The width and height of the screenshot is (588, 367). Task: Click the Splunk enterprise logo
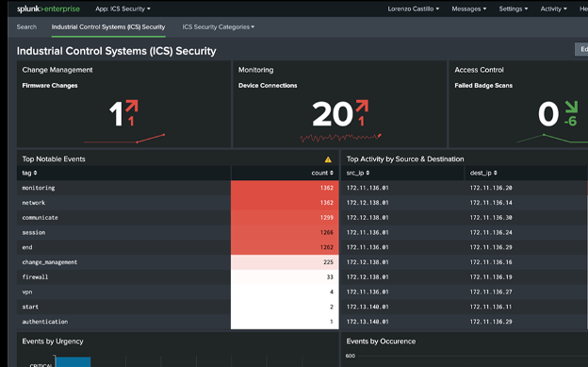click(x=48, y=8)
